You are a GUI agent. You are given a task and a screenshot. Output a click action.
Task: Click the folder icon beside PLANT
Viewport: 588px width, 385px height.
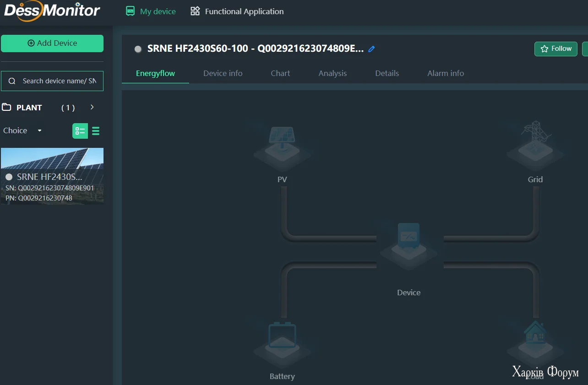point(7,108)
